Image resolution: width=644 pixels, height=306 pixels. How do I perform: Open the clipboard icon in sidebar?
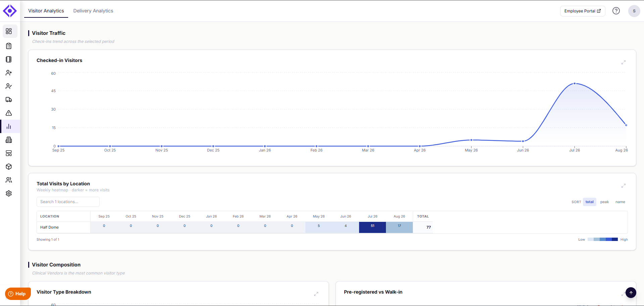coord(9,46)
